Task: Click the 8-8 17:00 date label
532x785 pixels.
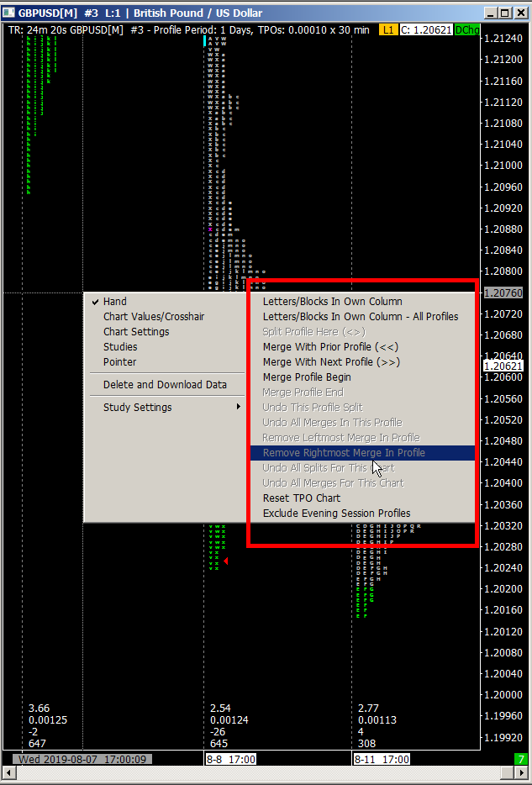Action: point(231,759)
